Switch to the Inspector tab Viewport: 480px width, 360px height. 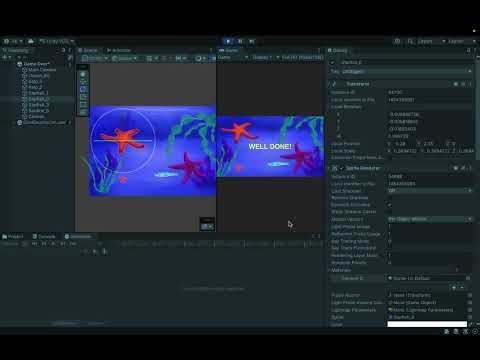[x=337, y=50]
